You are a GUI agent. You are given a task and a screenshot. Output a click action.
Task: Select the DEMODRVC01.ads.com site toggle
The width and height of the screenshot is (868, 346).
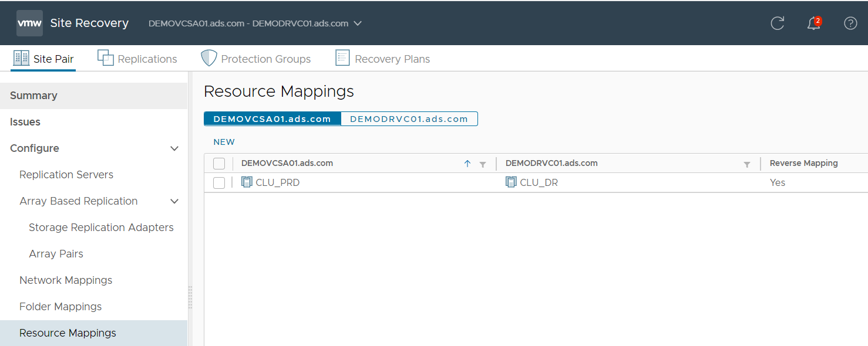[409, 118]
